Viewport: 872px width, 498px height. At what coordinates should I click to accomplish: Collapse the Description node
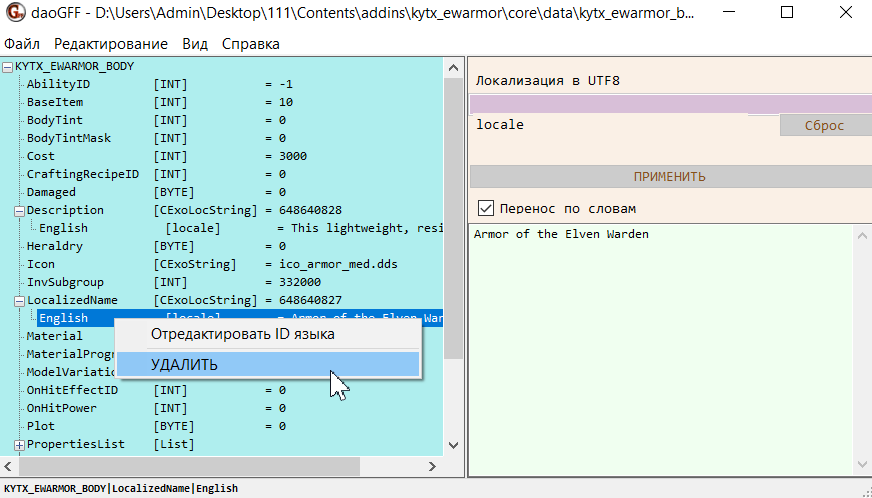(19, 211)
